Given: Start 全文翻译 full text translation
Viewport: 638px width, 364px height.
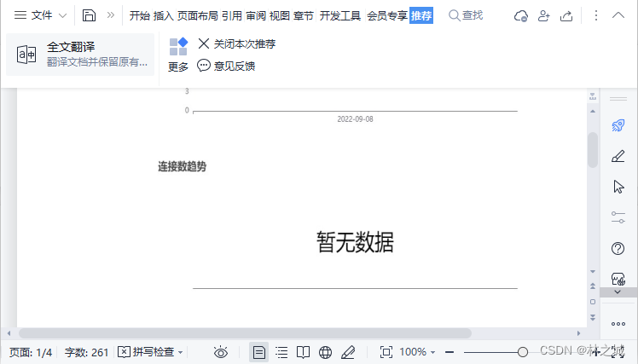Looking at the screenshot, I should click(x=80, y=55).
